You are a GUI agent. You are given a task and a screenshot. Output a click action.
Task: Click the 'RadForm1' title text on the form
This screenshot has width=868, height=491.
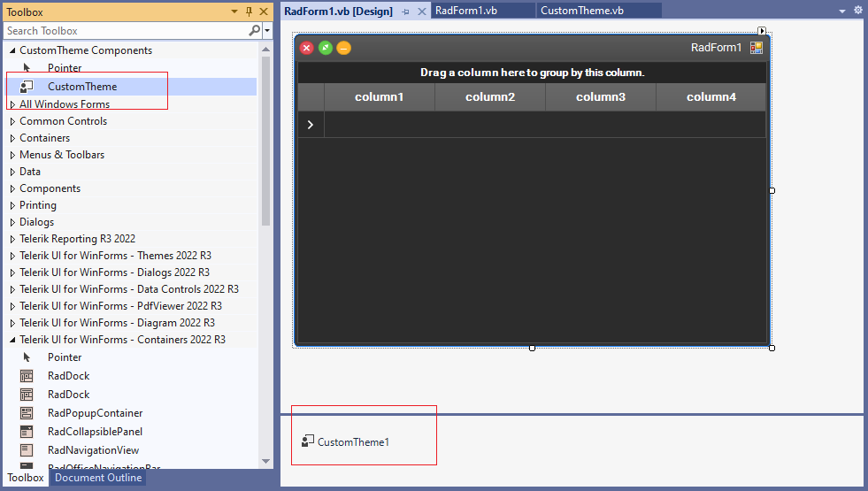[716, 48]
